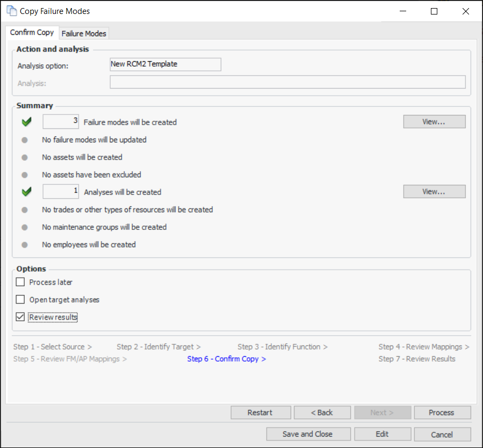Click 'No trades or other types of resources' text
This screenshot has height=448, width=483.
[x=127, y=209]
